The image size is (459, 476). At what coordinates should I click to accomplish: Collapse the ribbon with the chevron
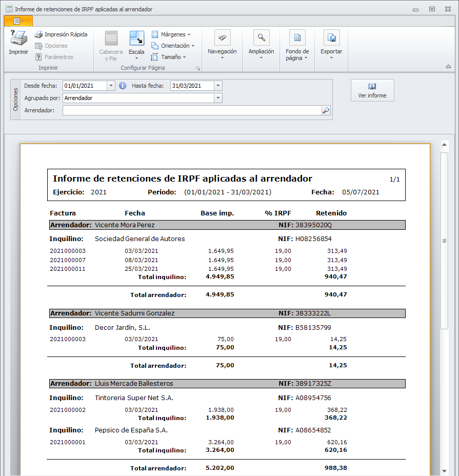448,67
